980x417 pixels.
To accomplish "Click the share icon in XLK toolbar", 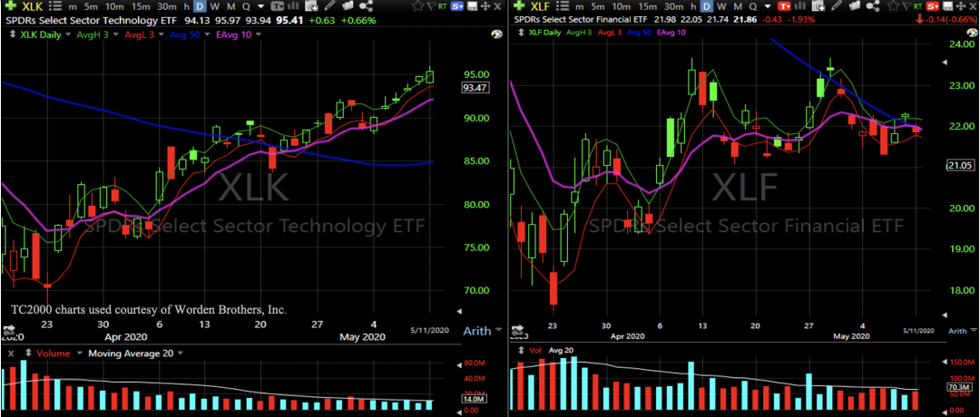I will (x=367, y=6).
